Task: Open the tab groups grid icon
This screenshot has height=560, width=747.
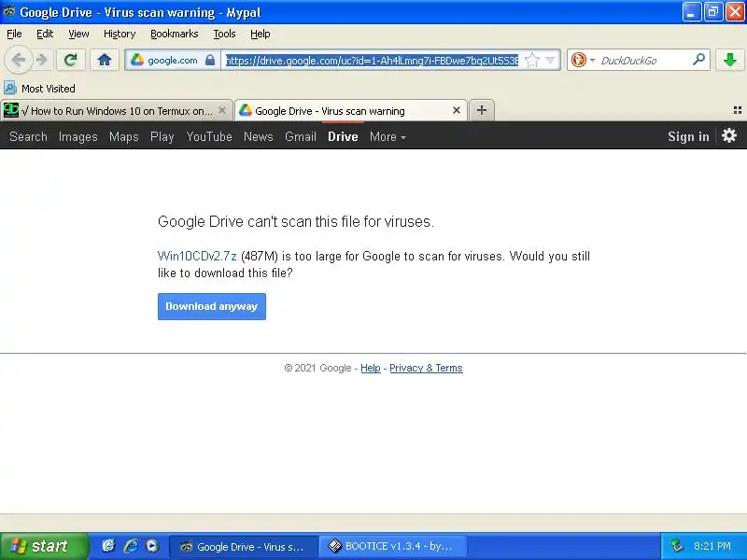Action: (x=738, y=110)
